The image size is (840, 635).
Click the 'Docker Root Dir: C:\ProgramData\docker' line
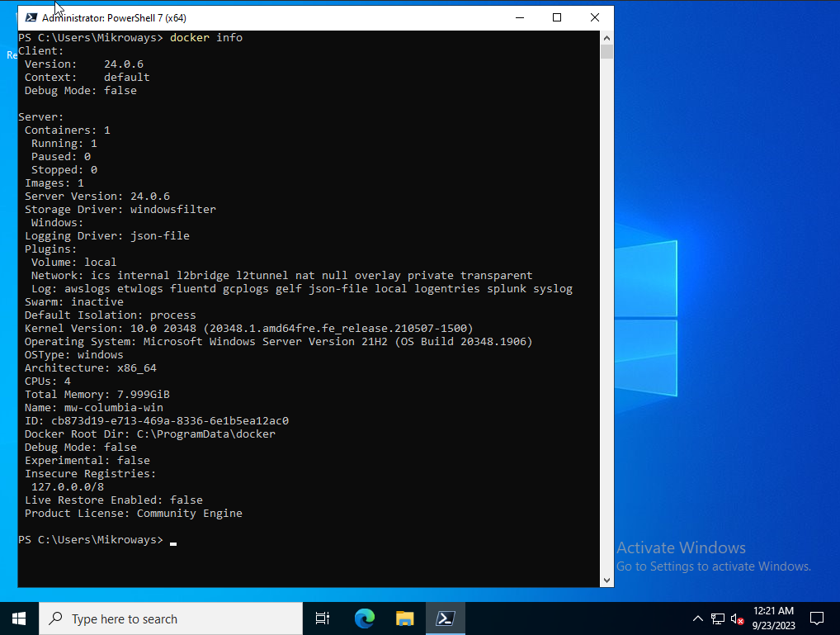pyautogui.click(x=150, y=434)
